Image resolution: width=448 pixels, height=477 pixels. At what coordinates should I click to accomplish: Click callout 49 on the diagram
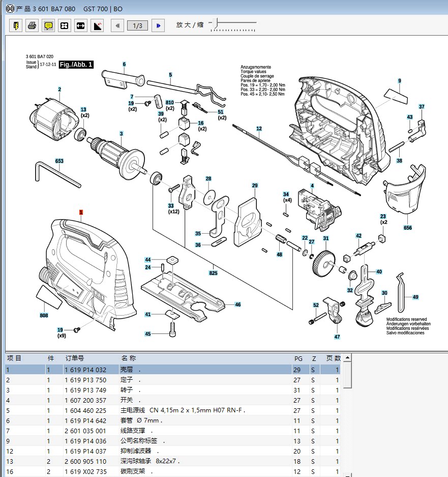click(x=415, y=297)
